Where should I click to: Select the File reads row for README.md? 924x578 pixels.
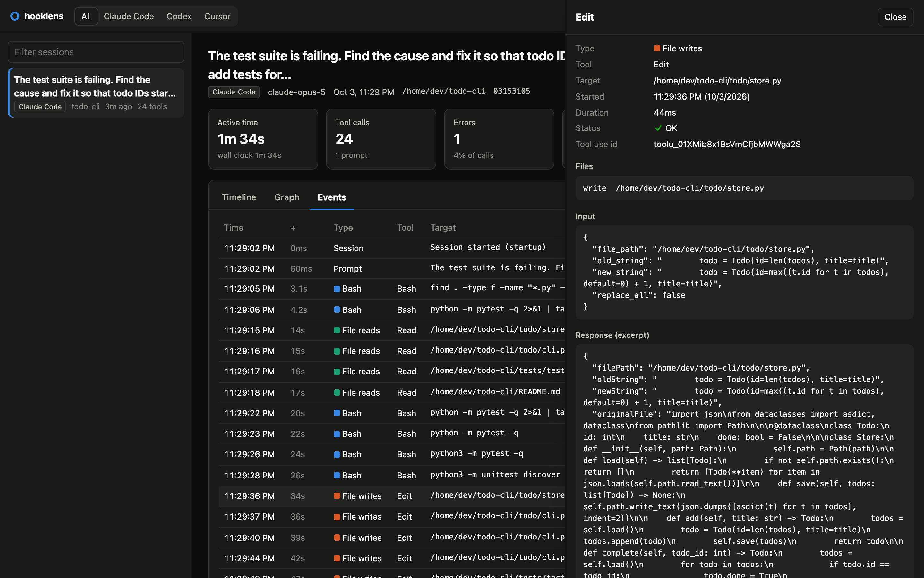[x=392, y=393]
